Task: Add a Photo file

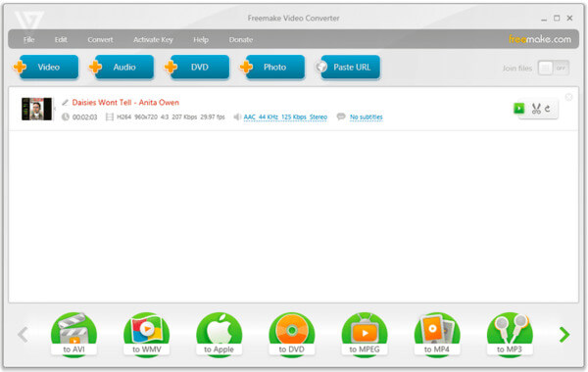Action: point(272,67)
